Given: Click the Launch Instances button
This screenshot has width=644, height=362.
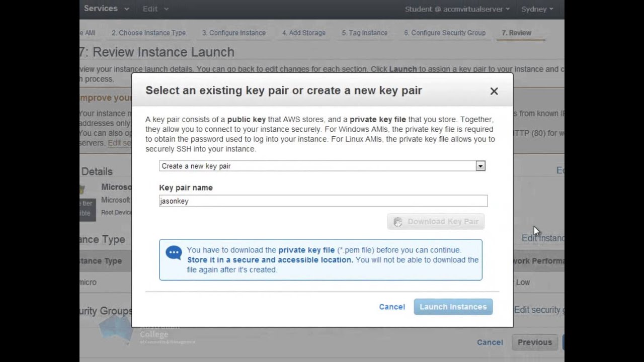Looking at the screenshot, I should tap(453, 307).
